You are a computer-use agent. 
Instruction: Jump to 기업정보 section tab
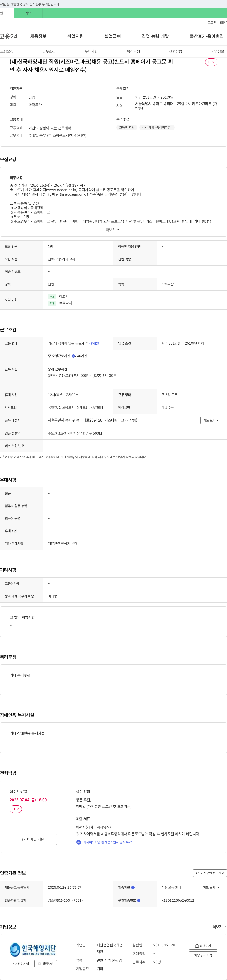[x=218, y=51]
